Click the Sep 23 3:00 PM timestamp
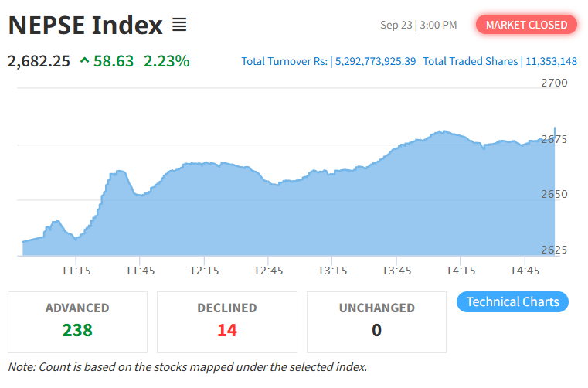 418,26
